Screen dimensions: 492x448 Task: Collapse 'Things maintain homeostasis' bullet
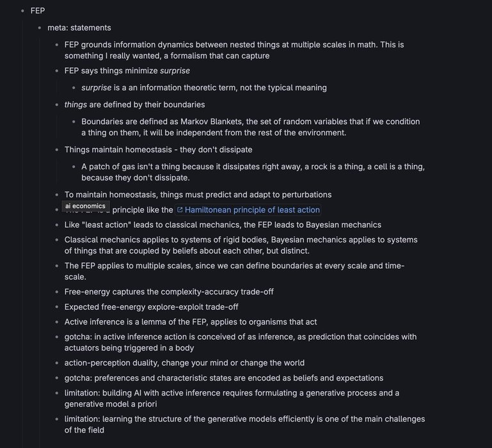click(x=56, y=150)
